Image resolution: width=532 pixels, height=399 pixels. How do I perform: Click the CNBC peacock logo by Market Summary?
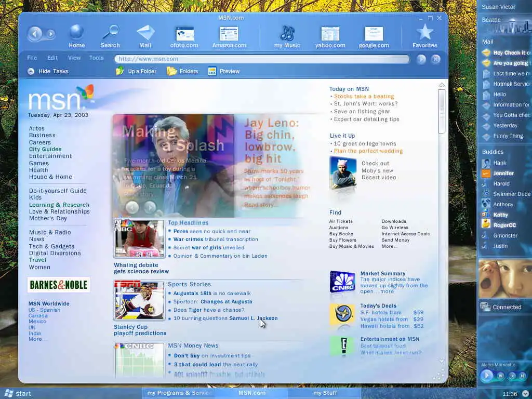tap(342, 282)
